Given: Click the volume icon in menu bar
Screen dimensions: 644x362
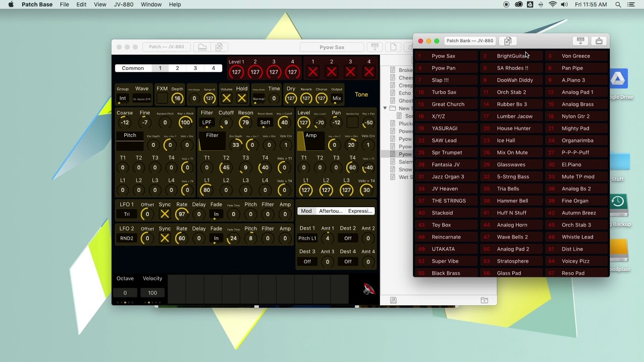Looking at the screenshot, I should (565, 5).
